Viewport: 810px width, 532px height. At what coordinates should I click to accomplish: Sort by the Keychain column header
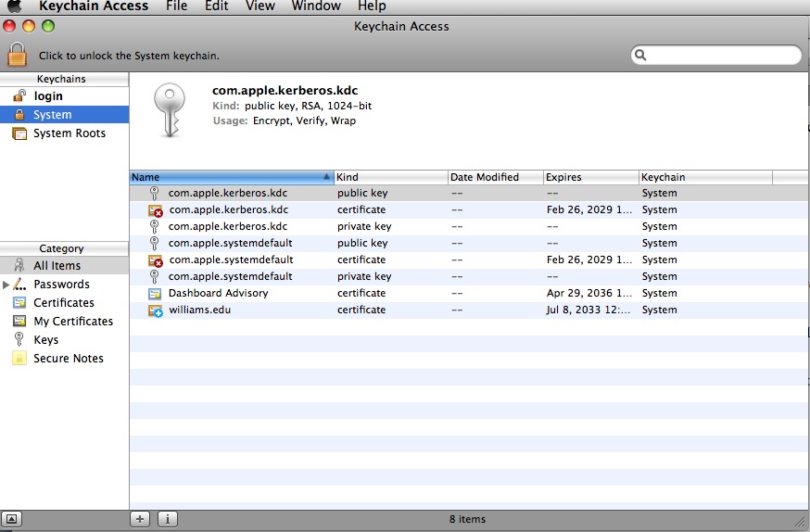click(705, 177)
